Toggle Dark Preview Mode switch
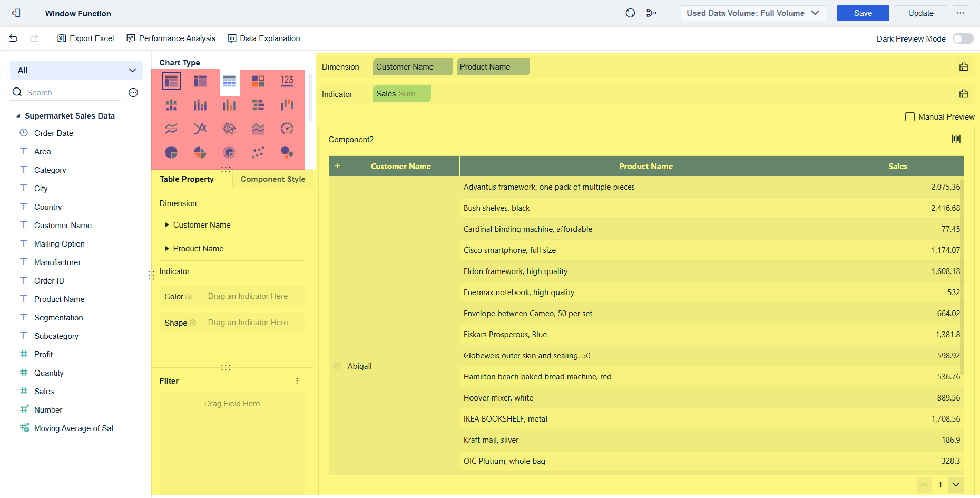 click(x=963, y=38)
